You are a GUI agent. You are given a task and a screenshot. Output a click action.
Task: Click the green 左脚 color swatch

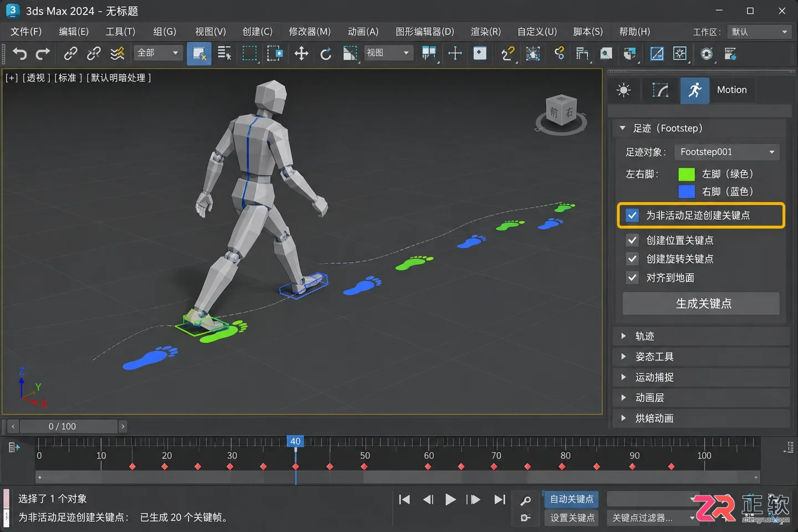tap(687, 175)
